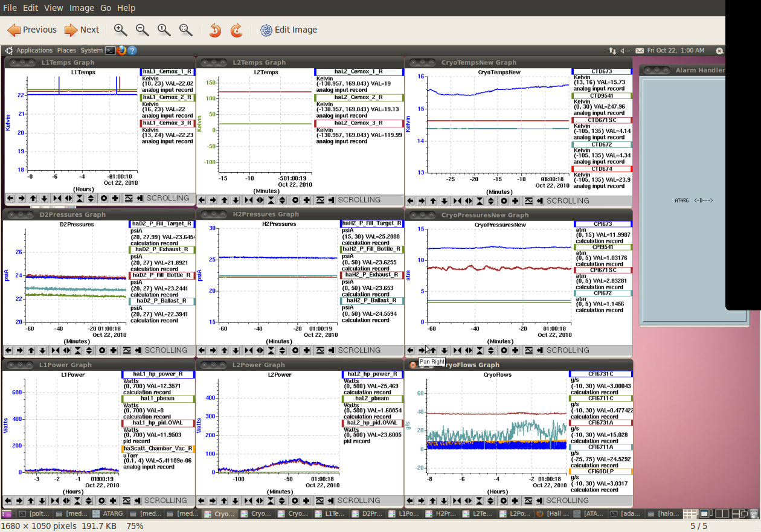The height and width of the screenshot is (532, 761).
Task: Zoom out X axis on CryoTempsNew Graph
Action: pyautogui.click(x=469, y=201)
